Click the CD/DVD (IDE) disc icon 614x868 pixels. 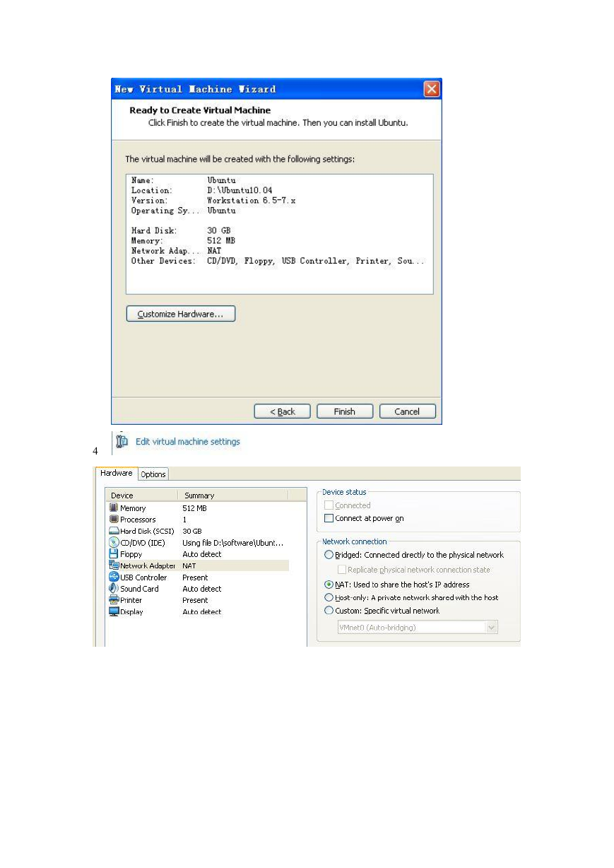[x=114, y=542]
